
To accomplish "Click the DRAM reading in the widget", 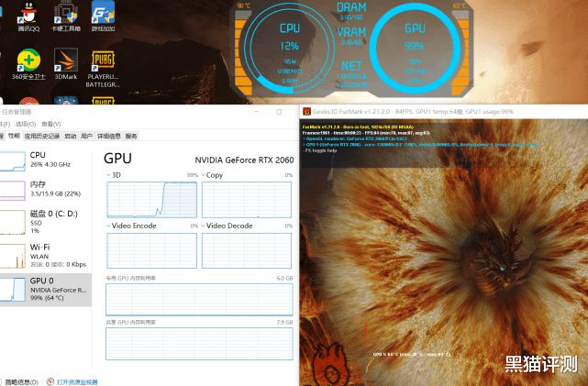I will (x=351, y=12).
